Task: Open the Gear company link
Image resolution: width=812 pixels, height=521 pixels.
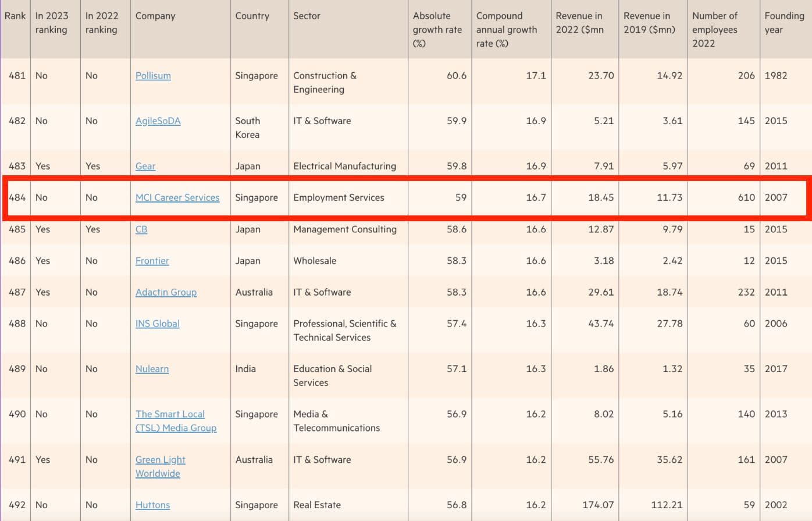Action: pyautogui.click(x=145, y=166)
